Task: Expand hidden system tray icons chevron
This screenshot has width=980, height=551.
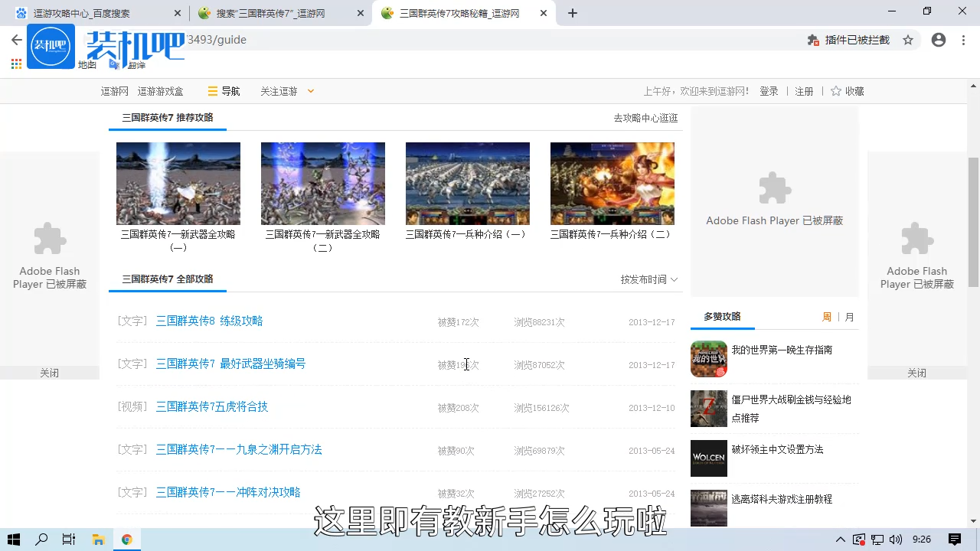Action: point(841,540)
